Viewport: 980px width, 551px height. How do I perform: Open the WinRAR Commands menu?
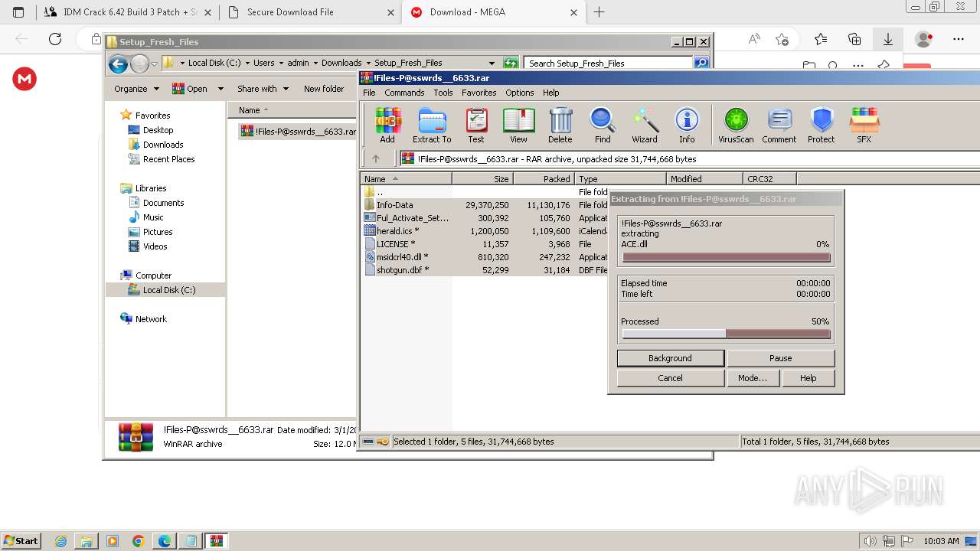(x=404, y=93)
